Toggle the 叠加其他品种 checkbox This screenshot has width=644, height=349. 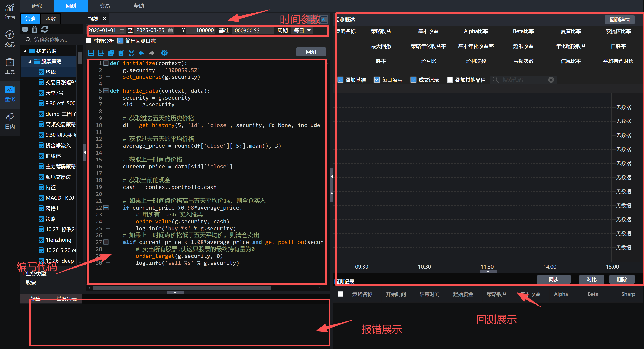pyautogui.click(x=450, y=80)
